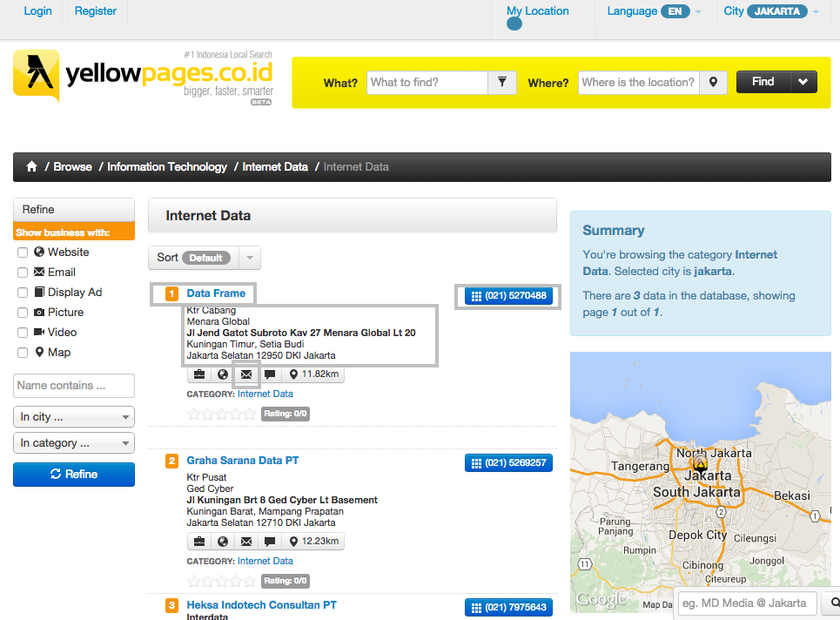Open the In city dropdown
Image resolution: width=840 pixels, height=620 pixels.
click(74, 417)
